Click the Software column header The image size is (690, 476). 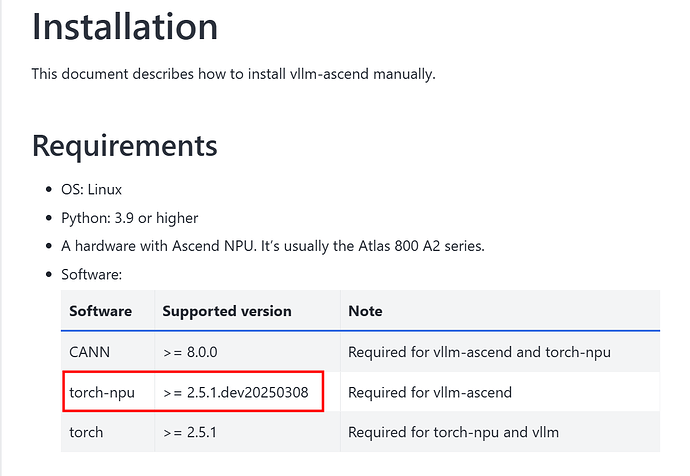click(x=101, y=311)
